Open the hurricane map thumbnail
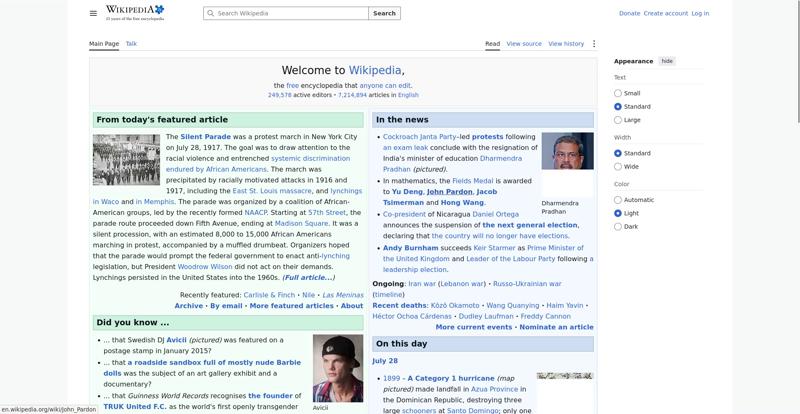 point(565,376)
